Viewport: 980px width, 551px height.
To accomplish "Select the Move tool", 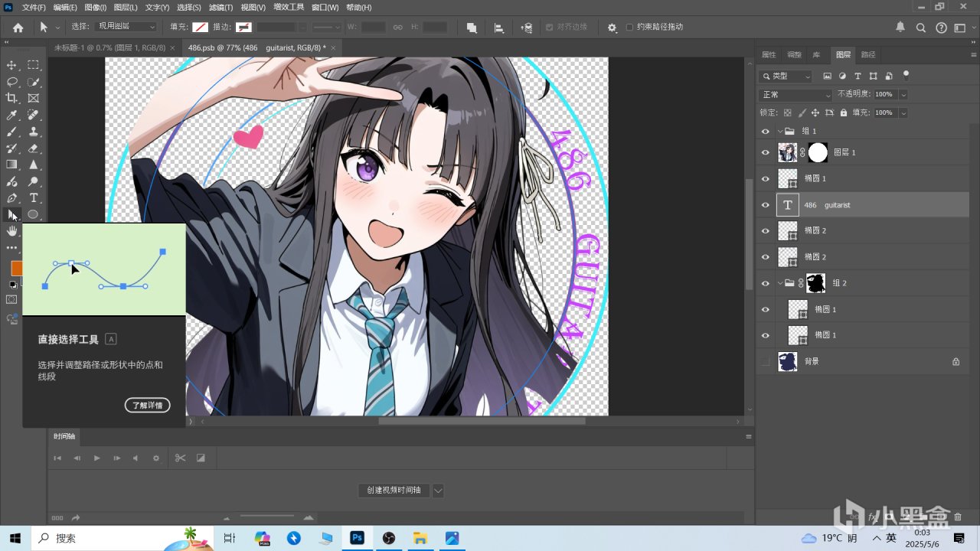I will 11,65.
